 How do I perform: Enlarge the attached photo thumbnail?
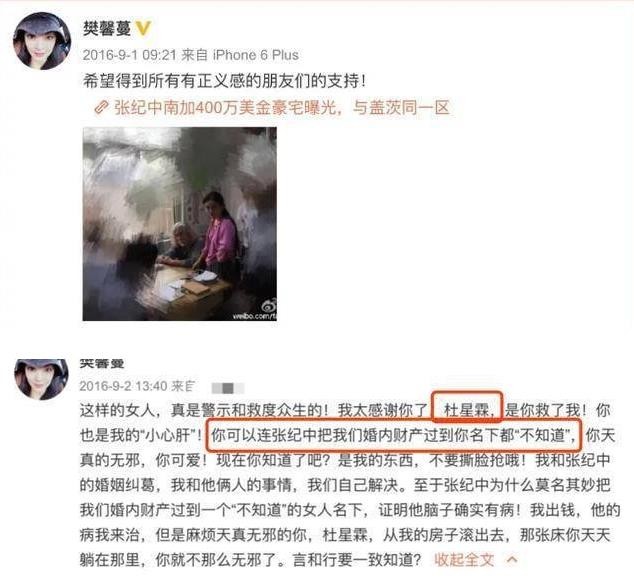pyautogui.click(x=180, y=224)
